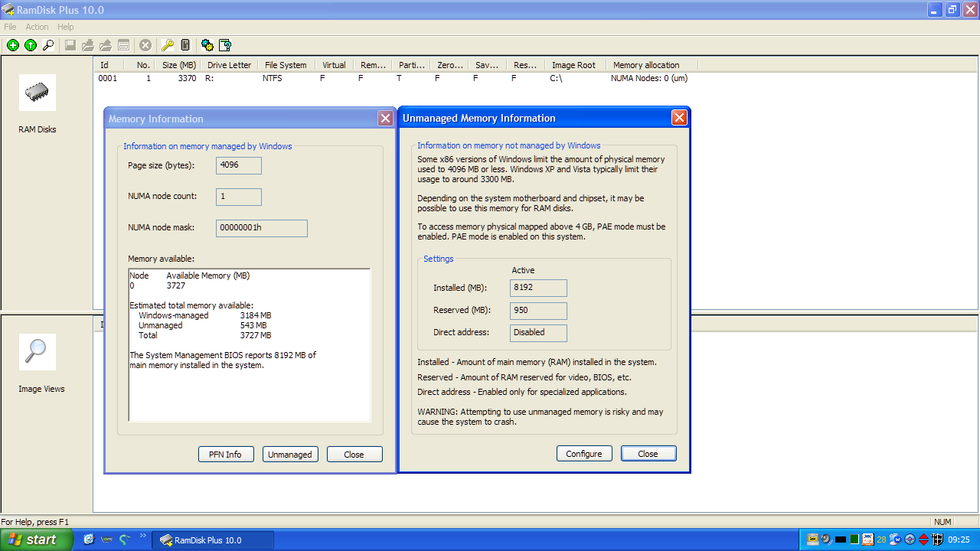The width and height of the screenshot is (980, 551).
Task: Click the Page size field showing 4096
Action: coord(239,165)
